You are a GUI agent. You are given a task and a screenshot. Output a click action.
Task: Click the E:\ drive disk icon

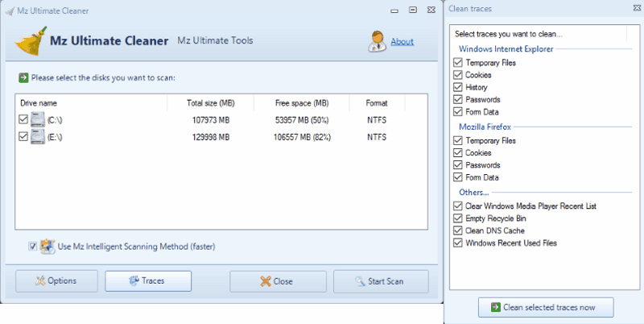click(37, 137)
